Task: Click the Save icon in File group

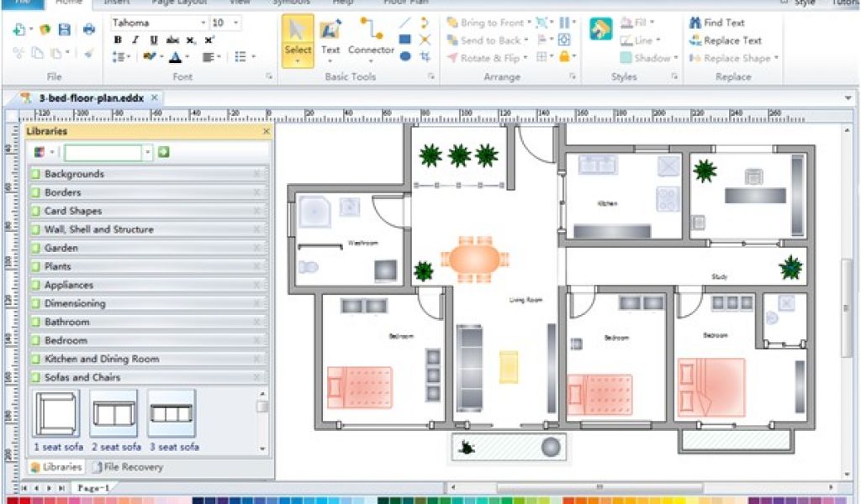Action: click(x=63, y=30)
